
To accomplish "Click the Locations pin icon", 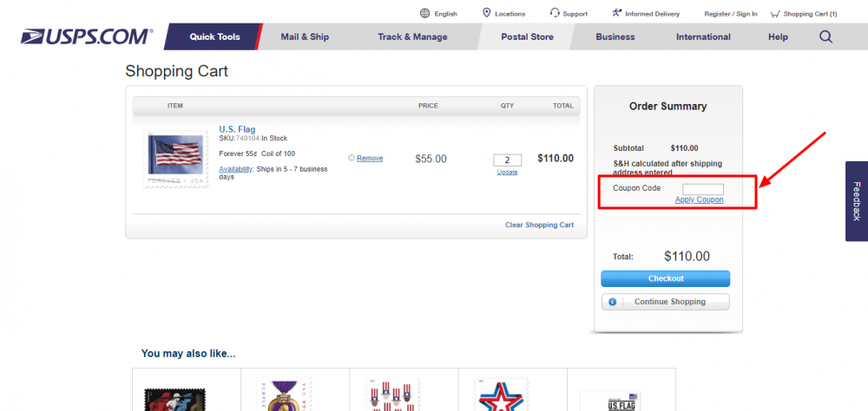I will point(487,13).
